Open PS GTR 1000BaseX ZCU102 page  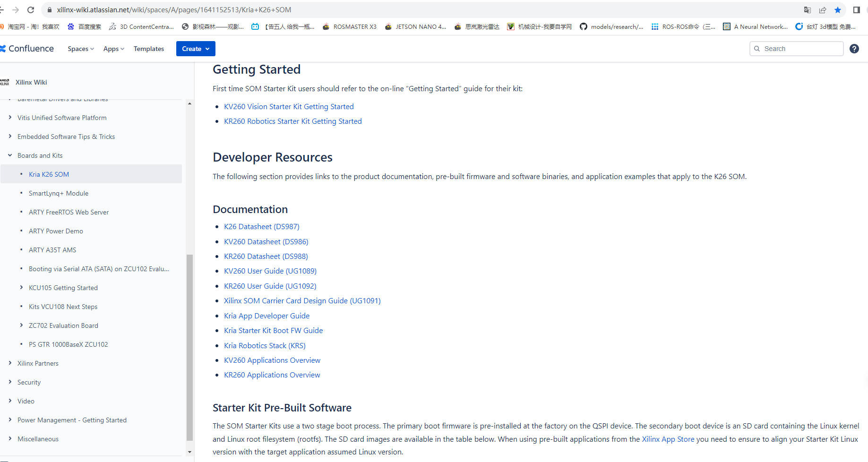pos(68,344)
